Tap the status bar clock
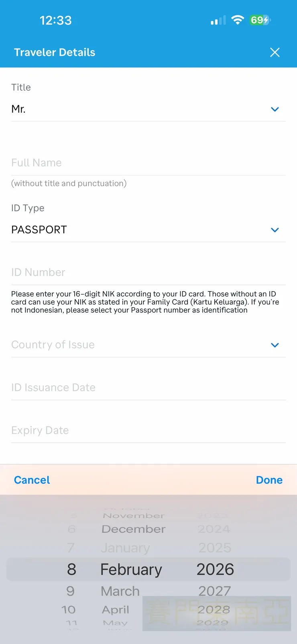297x644 pixels. (x=55, y=20)
